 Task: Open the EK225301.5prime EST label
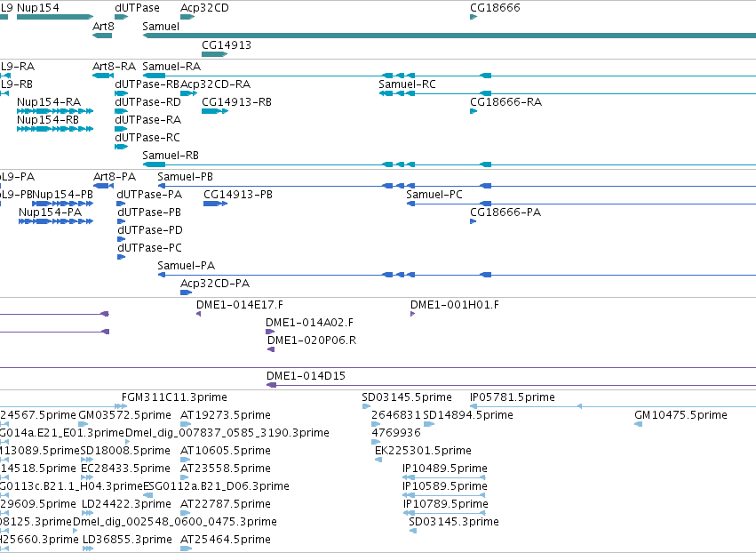(x=424, y=451)
